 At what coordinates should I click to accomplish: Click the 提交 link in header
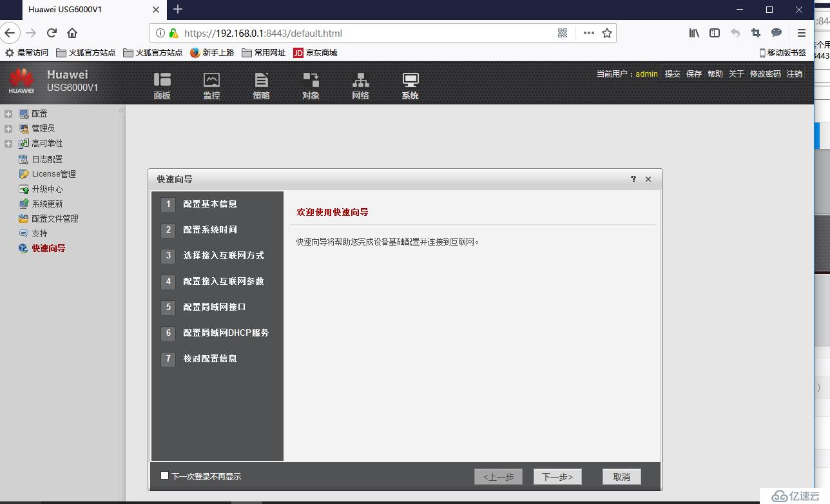point(672,74)
